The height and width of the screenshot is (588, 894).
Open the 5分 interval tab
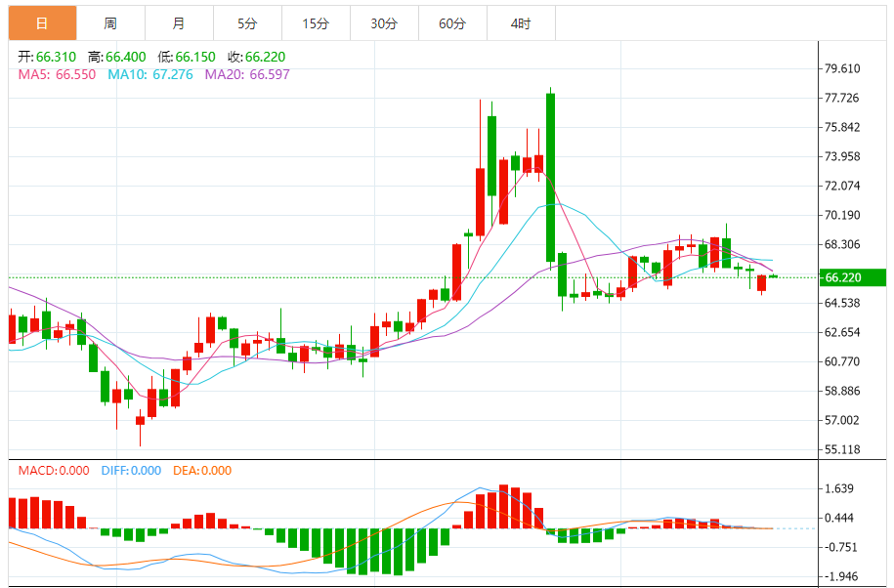(247, 23)
